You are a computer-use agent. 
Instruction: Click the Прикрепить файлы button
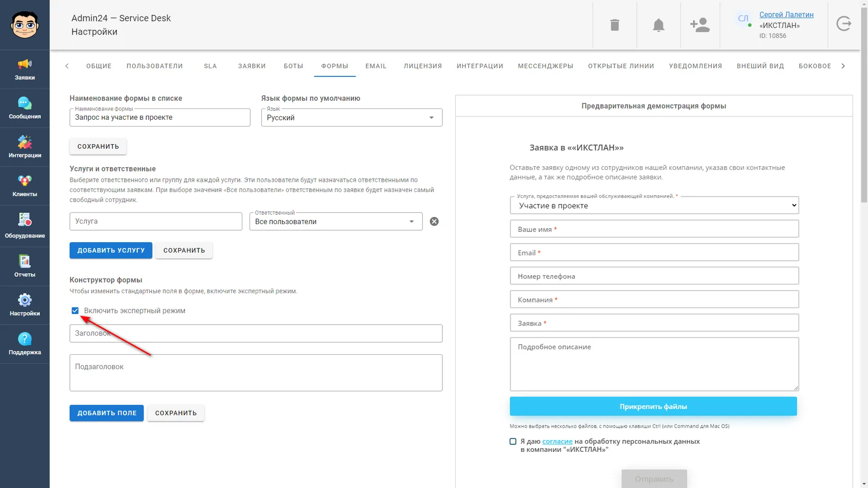(x=654, y=406)
